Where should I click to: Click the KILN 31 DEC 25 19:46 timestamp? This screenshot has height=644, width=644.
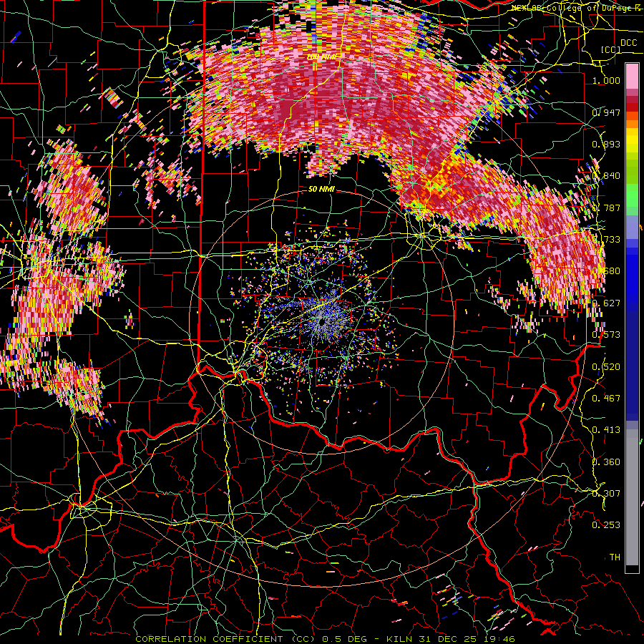point(451,639)
